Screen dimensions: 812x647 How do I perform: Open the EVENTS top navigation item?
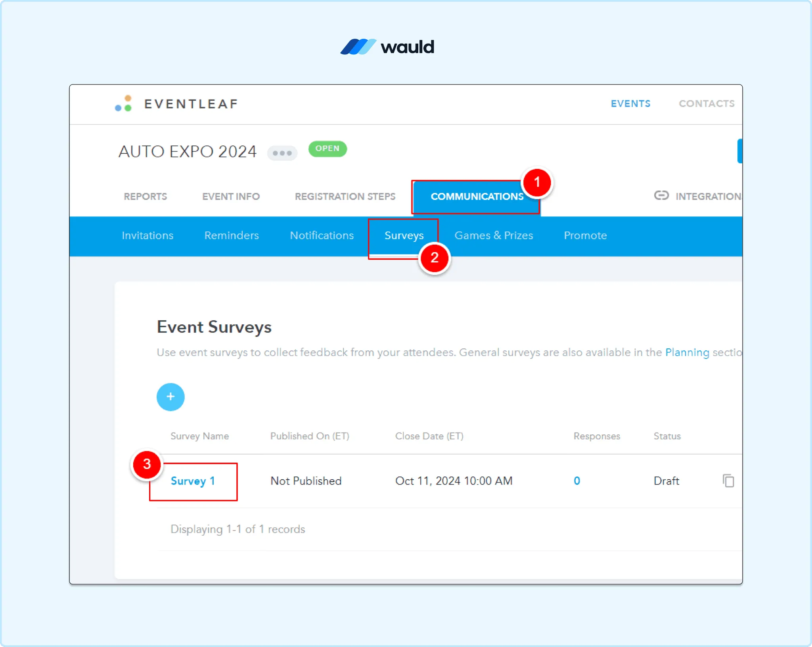coord(630,103)
